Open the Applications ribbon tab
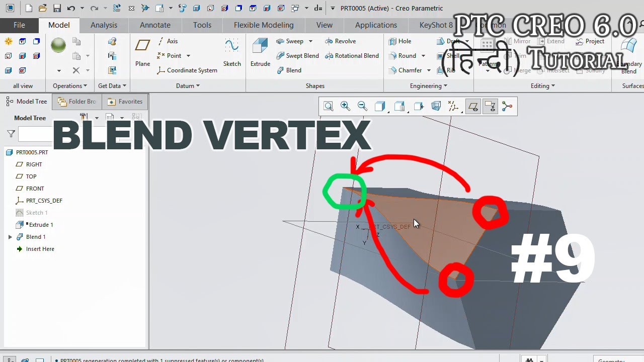The height and width of the screenshot is (362, 644). click(376, 25)
